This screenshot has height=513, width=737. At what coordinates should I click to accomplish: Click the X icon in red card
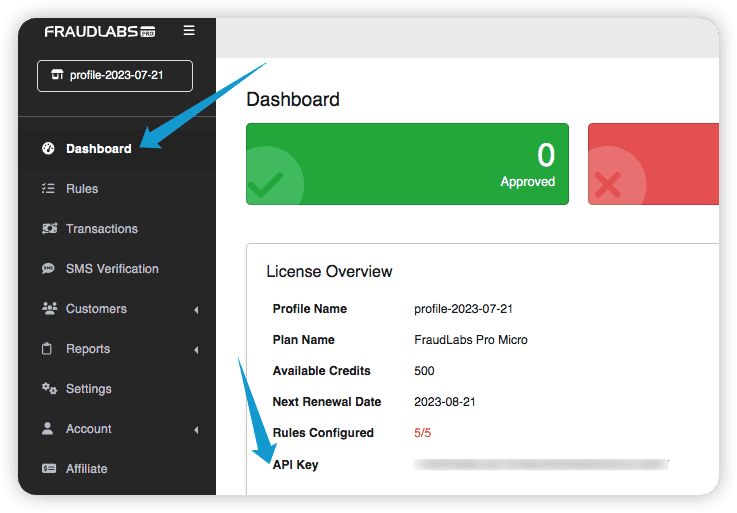(x=608, y=184)
